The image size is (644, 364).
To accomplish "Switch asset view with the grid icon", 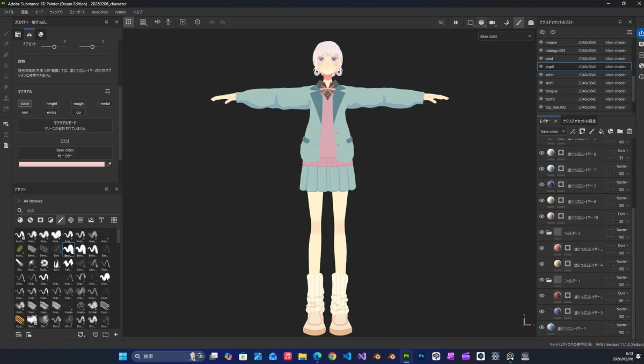I will pos(114,220).
